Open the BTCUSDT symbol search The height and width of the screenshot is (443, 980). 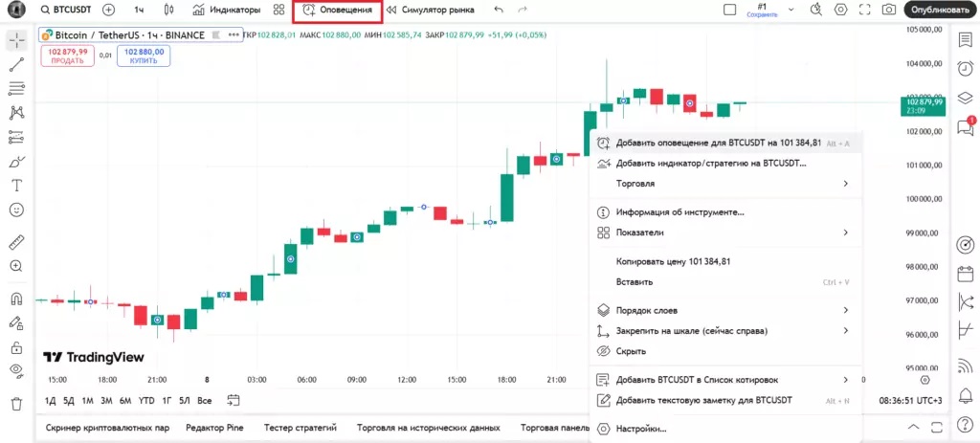click(65, 10)
